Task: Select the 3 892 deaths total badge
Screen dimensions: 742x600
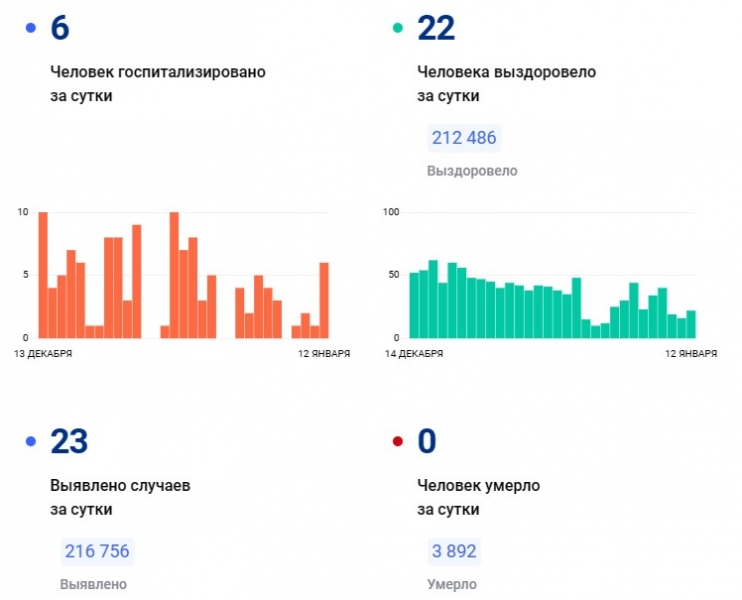Action: 452,551
